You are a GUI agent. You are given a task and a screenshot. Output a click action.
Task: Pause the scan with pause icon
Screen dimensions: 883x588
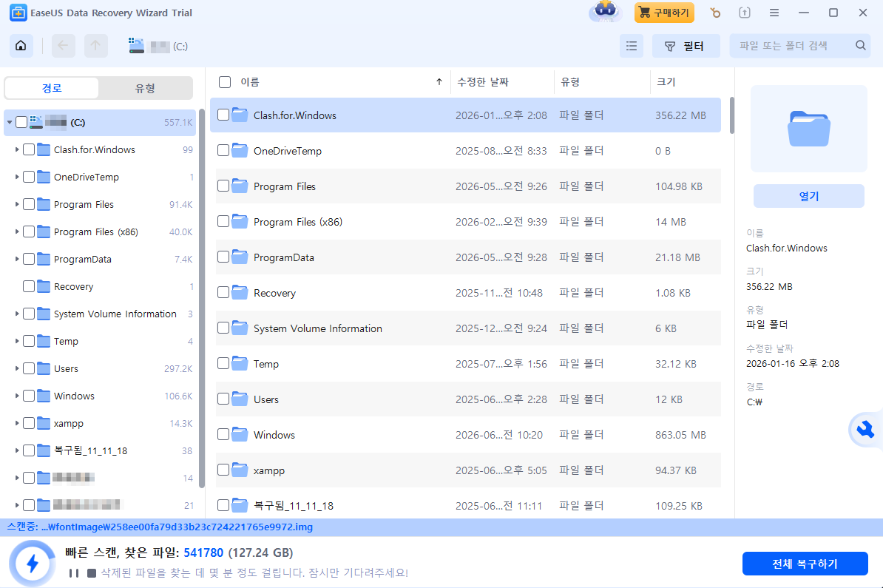coord(74,572)
